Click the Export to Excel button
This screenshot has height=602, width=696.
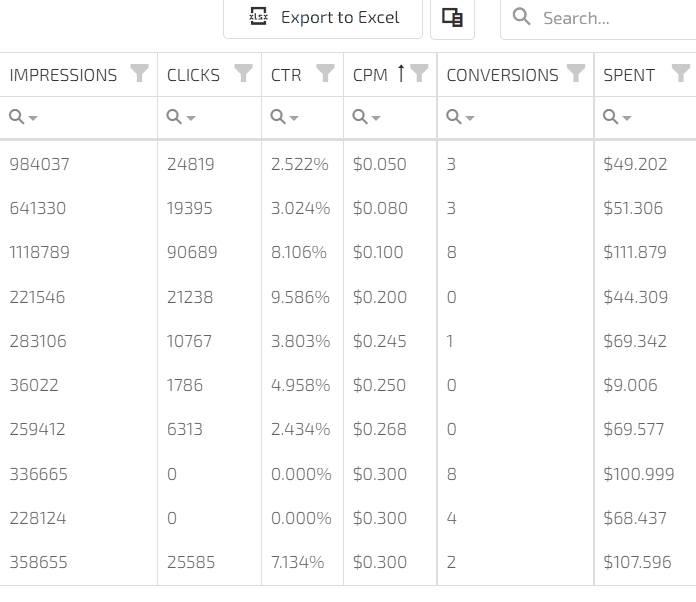[x=323, y=18]
